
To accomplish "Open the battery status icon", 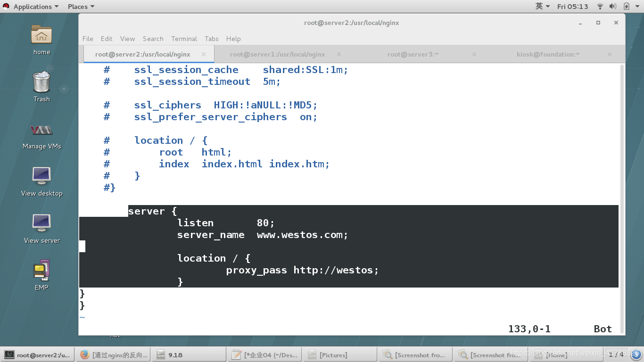I will (626, 7).
